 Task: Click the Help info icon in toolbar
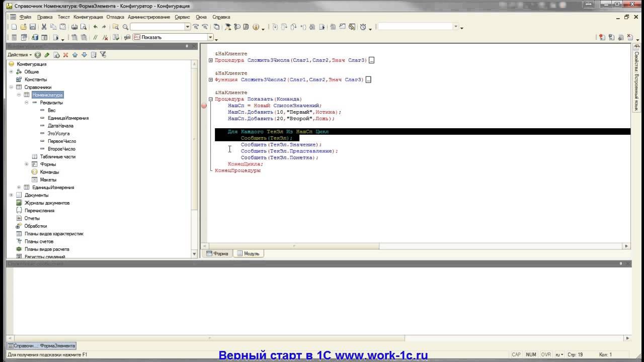(256, 27)
